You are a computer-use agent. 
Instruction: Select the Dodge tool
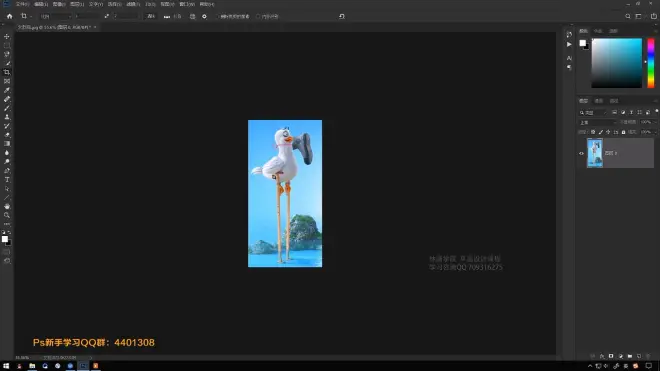pyautogui.click(x=7, y=162)
